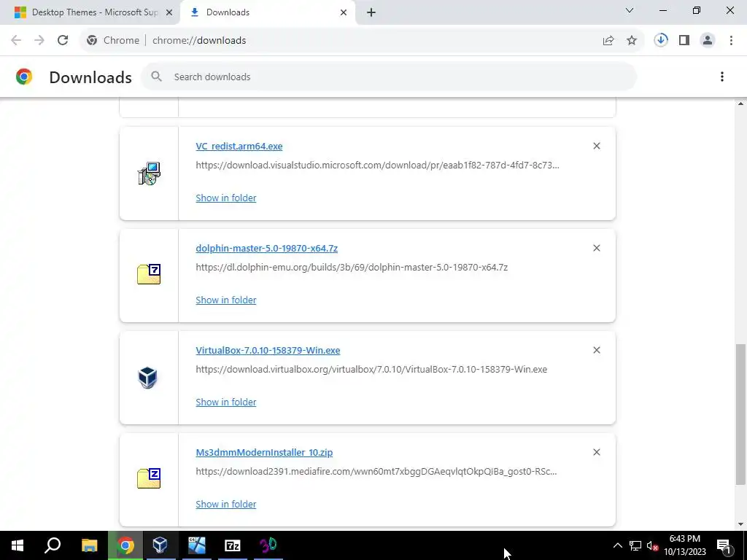The image size is (747, 560).
Task: Open Windows taskbar search
Action: 53,545
